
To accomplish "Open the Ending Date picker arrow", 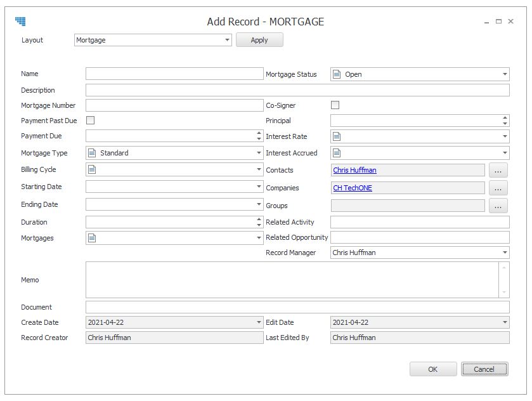I will pos(259,204).
